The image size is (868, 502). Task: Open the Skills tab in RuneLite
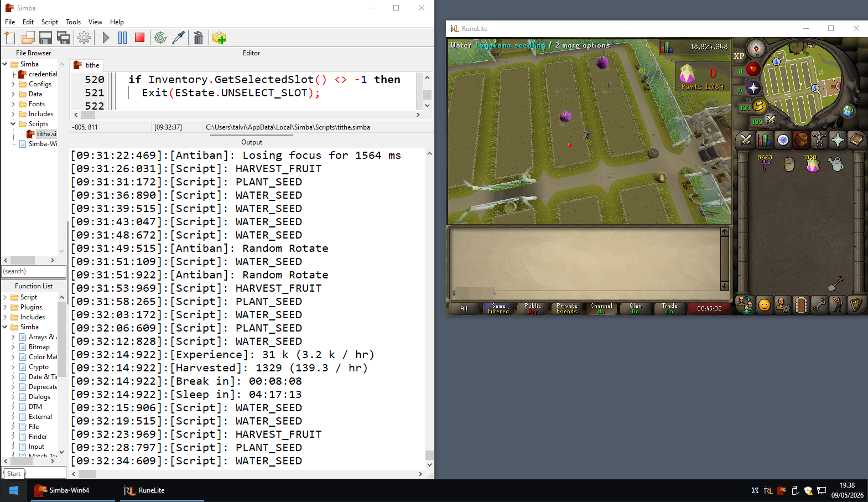click(764, 140)
